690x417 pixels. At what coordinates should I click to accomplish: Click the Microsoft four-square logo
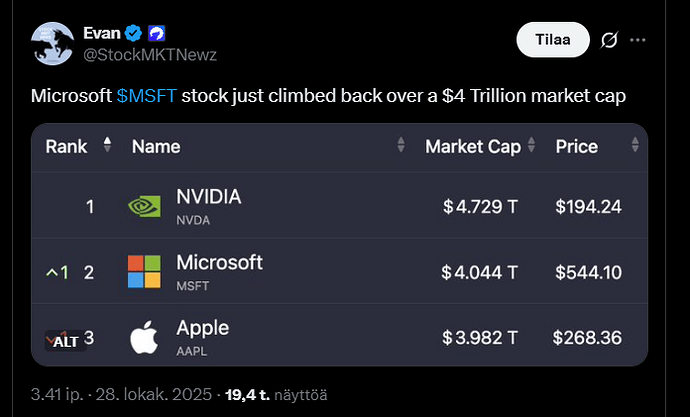pyautogui.click(x=144, y=271)
